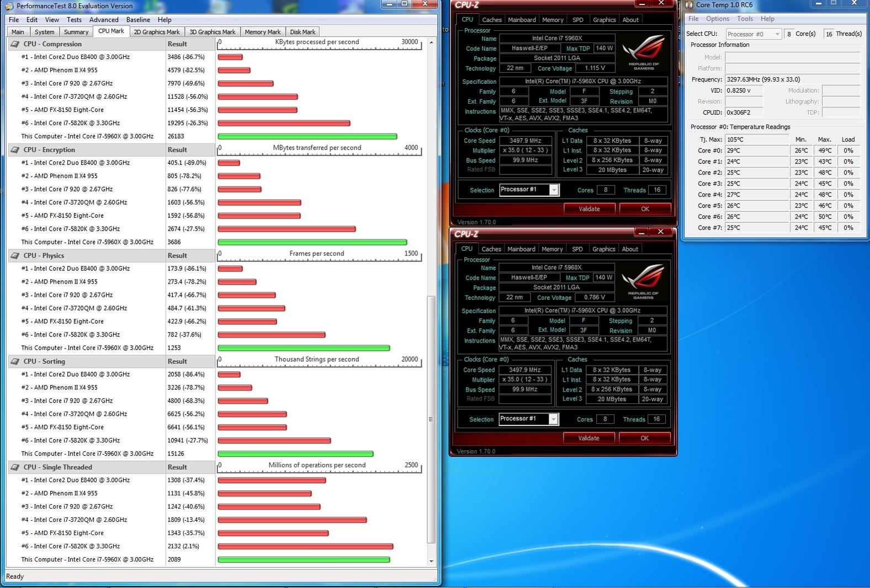
Task: Switch to the Memory Mark tab
Action: tap(263, 32)
